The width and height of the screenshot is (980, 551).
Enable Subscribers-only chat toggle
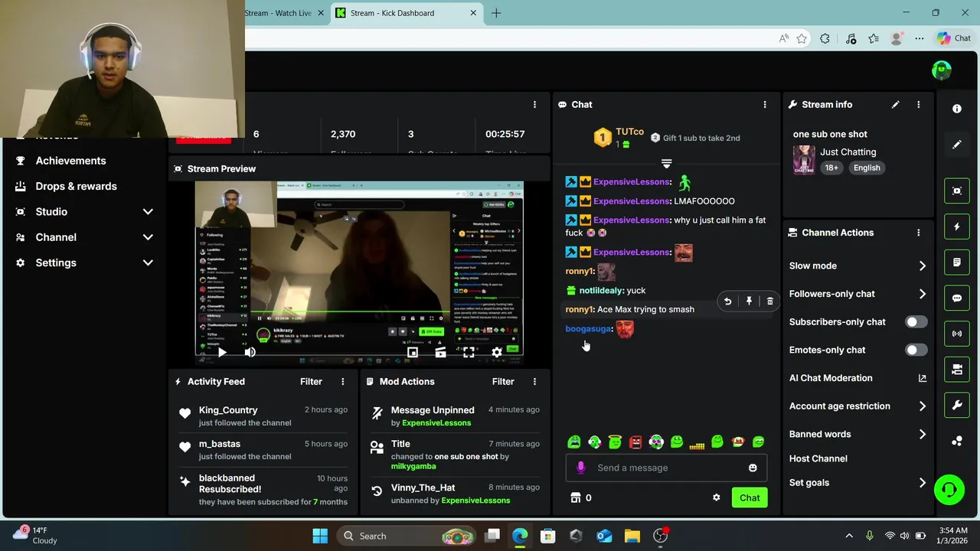(916, 322)
